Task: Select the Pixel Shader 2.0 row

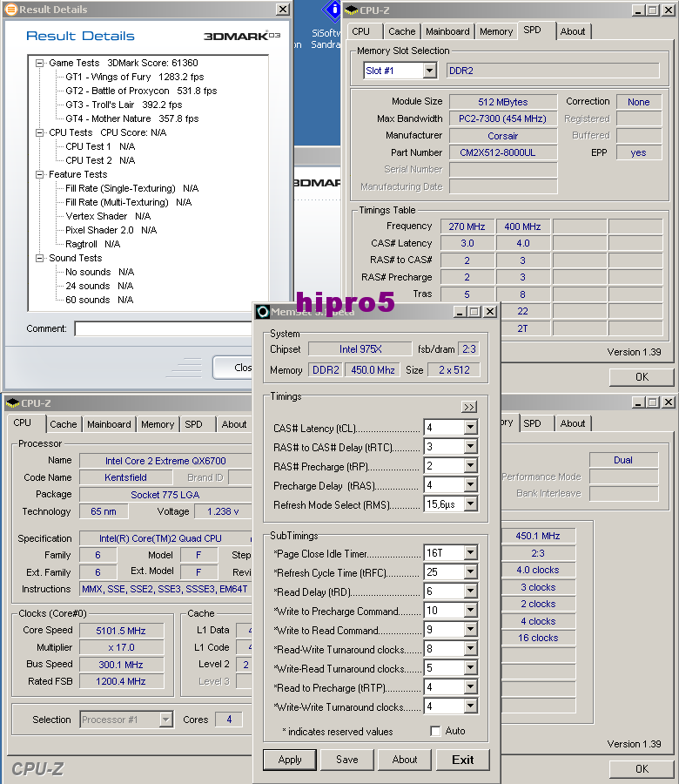Action: [111, 230]
